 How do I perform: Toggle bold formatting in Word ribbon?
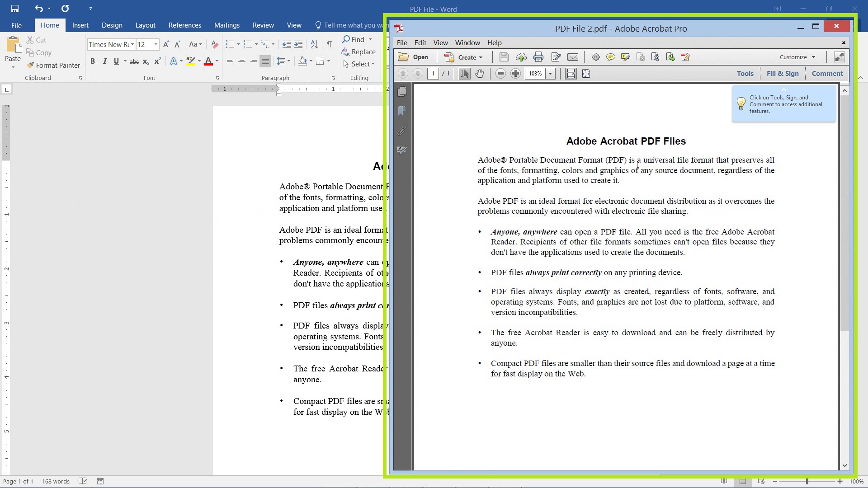92,61
